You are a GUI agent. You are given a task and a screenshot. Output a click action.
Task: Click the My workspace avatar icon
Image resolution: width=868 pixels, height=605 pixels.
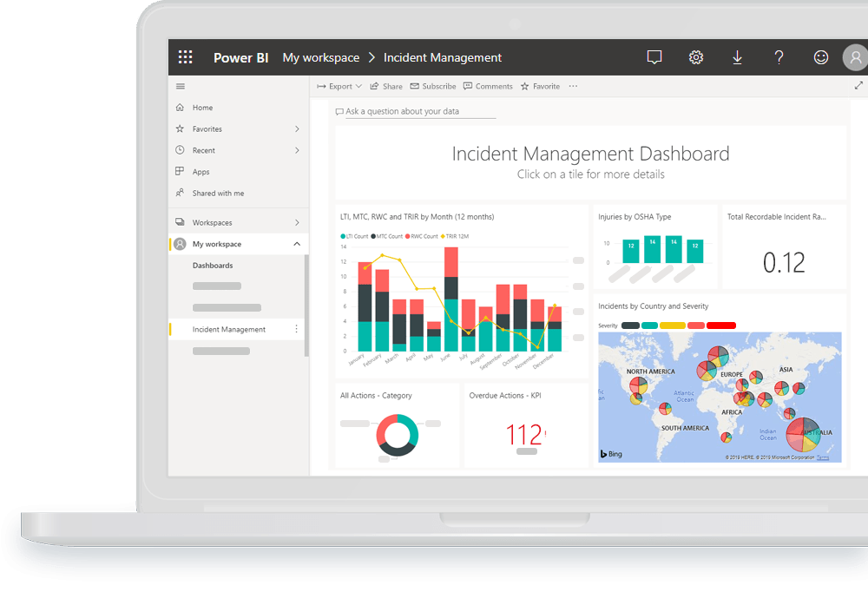coord(180,244)
